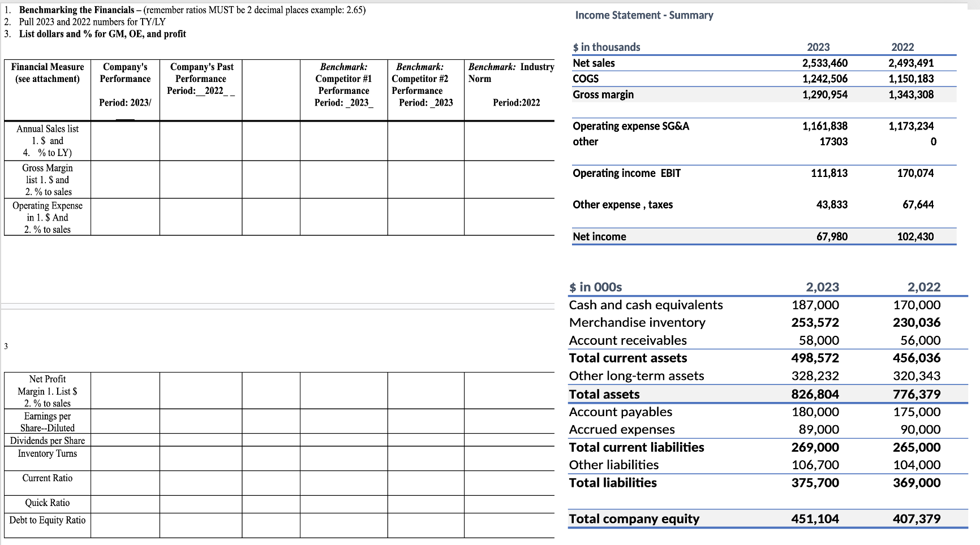Click the Inventory Turns row label
Image resolution: width=980 pixels, height=545 pixels.
click(x=47, y=453)
